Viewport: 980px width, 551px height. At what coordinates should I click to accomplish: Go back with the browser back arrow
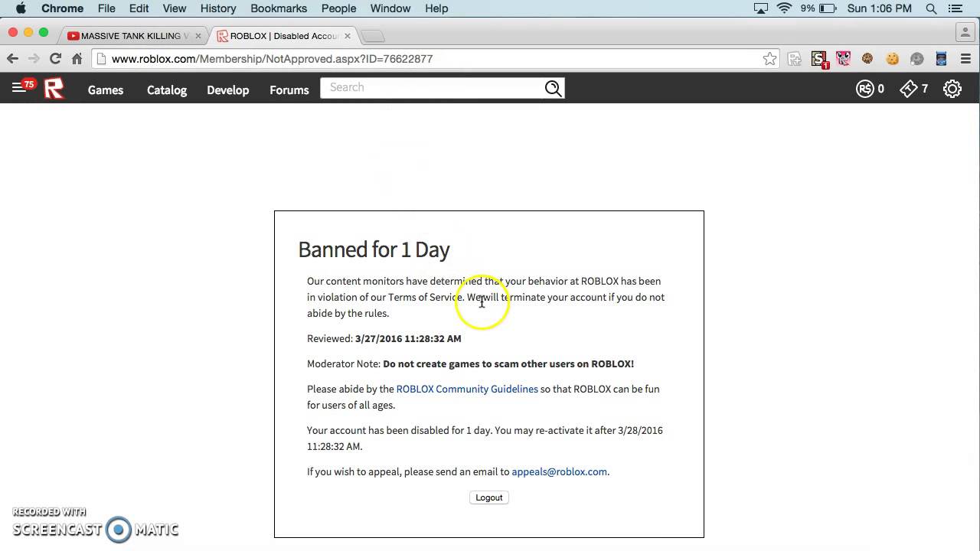click(x=12, y=58)
